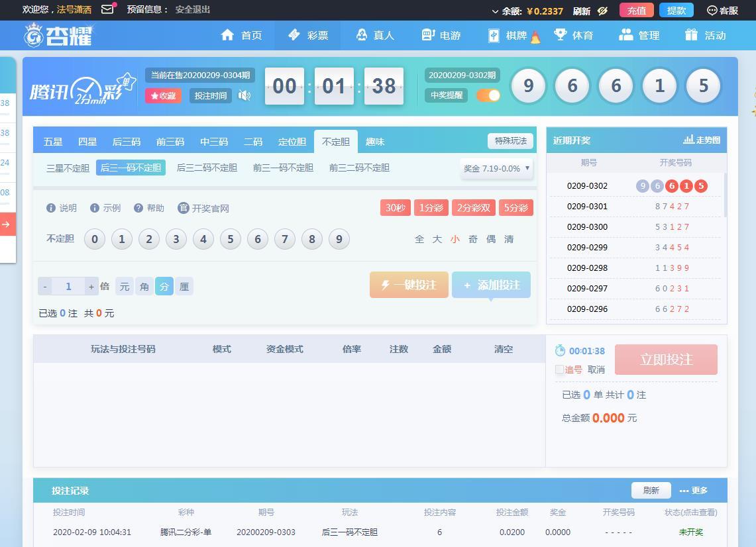Click the 杏耀 site logo
This screenshot has width=756, height=547.
(x=58, y=35)
